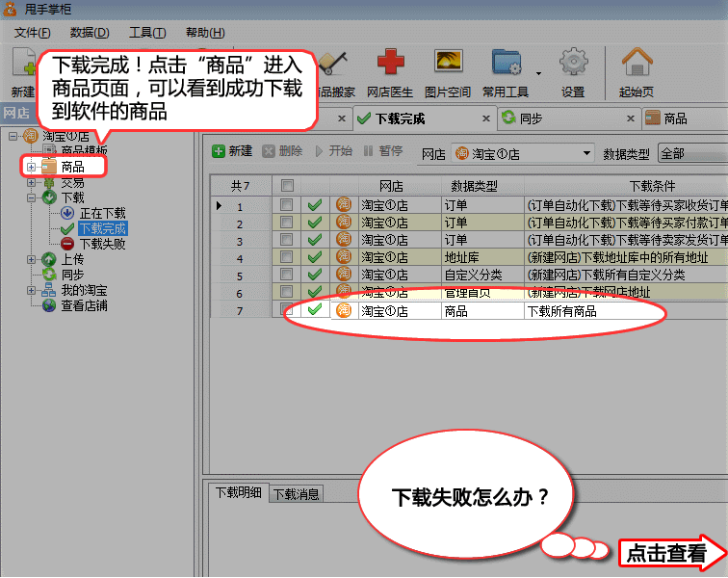Click the 下载 green arrow tree icon
Screen dimensions: 728x578
pyautogui.click(x=49, y=197)
